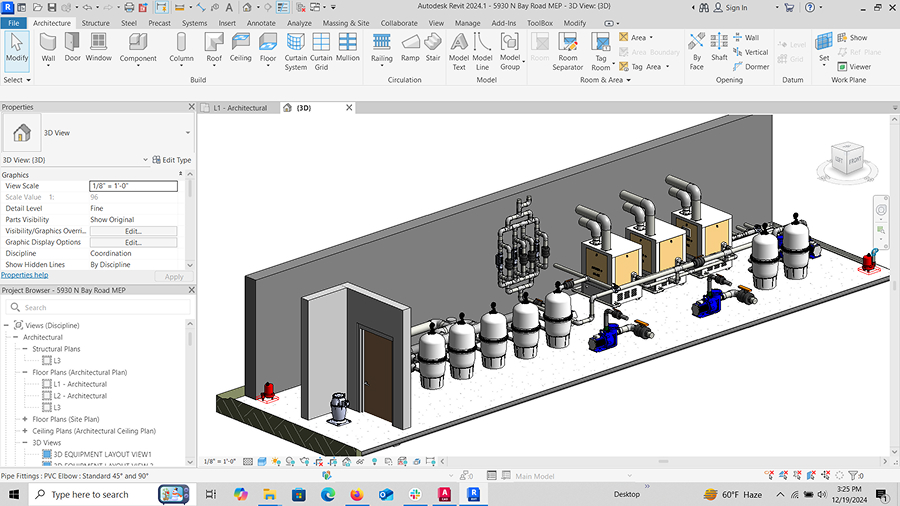
Task: Open the Area tool dropdown arrow
Action: [651, 37]
